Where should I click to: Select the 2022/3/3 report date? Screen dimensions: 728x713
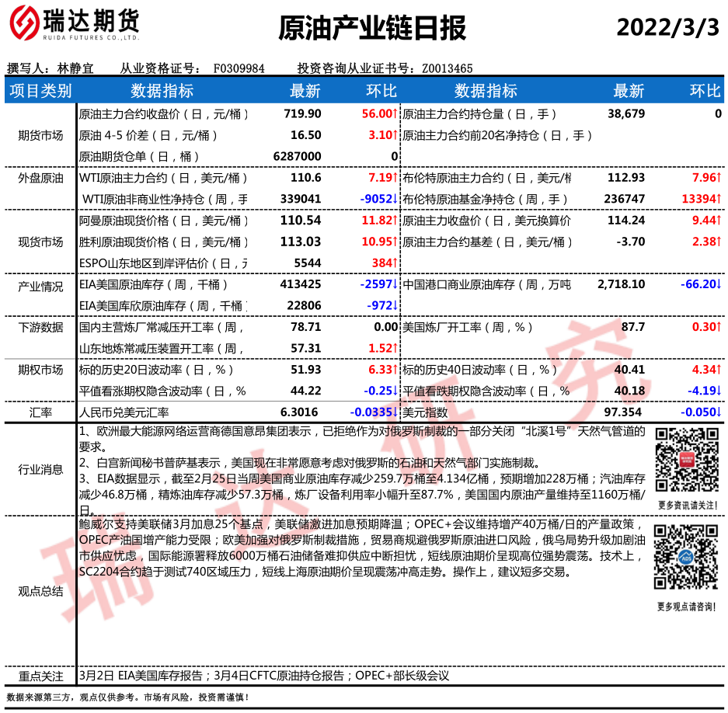[x=667, y=27]
